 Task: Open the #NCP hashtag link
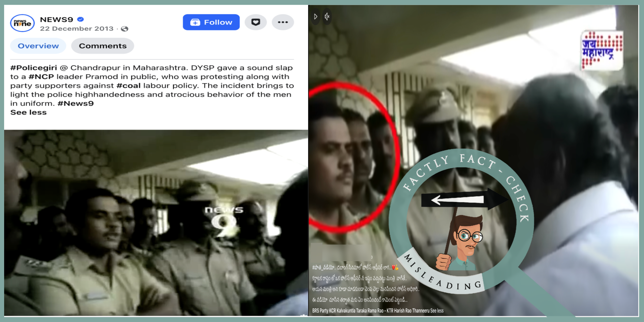(x=41, y=77)
